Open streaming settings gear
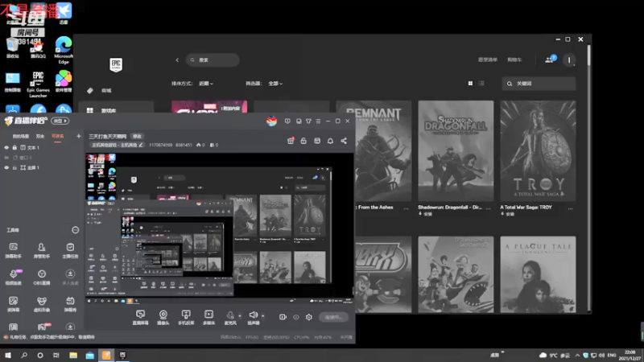 click(309, 317)
